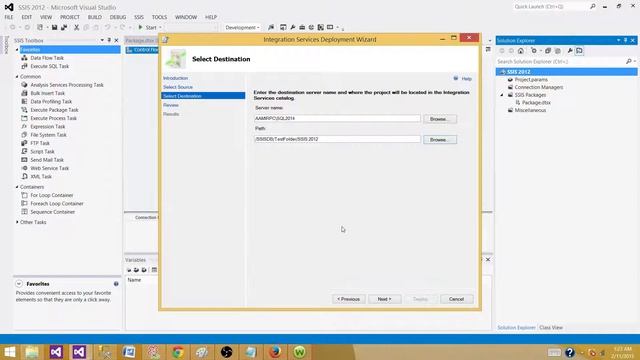
Task: Open Solution Explorer window options dropdown arrow
Action: tap(618, 40)
